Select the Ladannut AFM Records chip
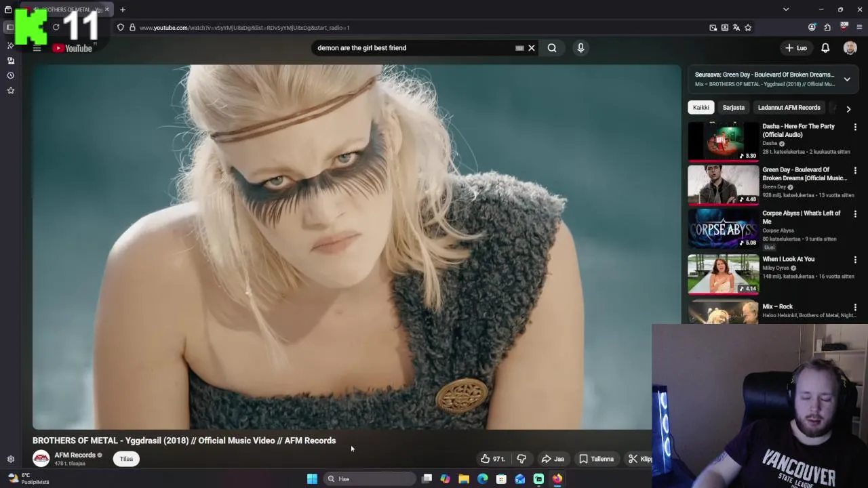The image size is (868, 488). point(789,107)
